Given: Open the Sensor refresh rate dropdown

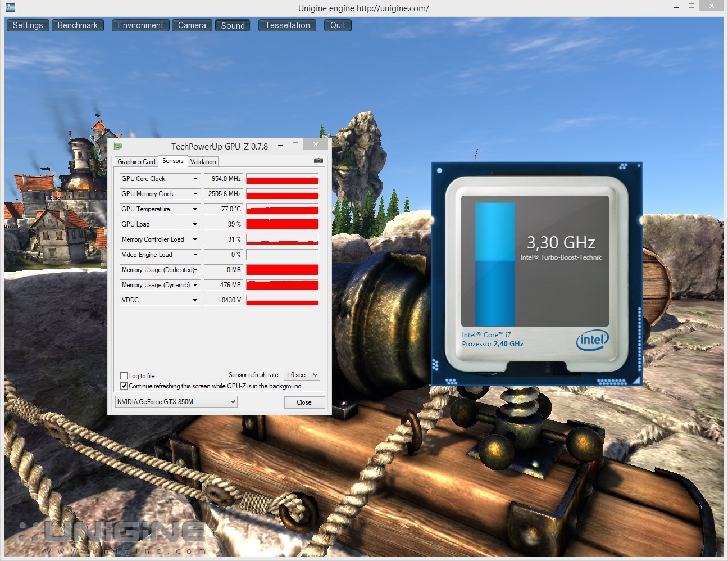Looking at the screenshot, I should [302, 375].
